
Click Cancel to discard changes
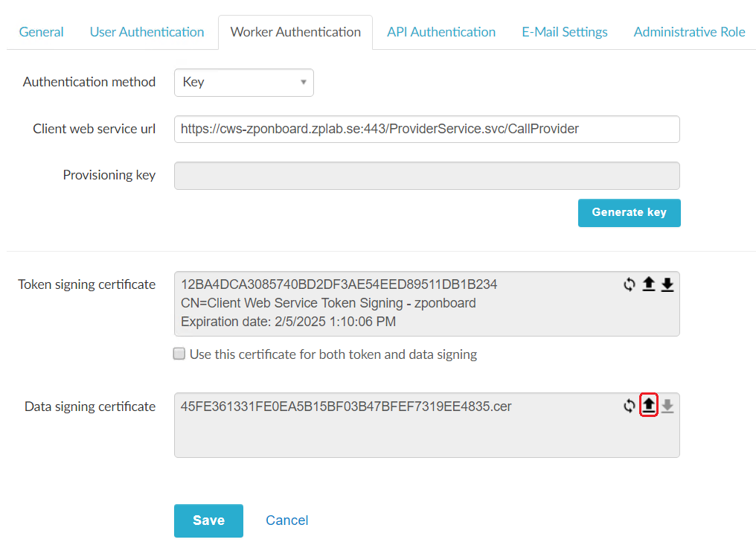pyautogui.click(x=286, y=520)
